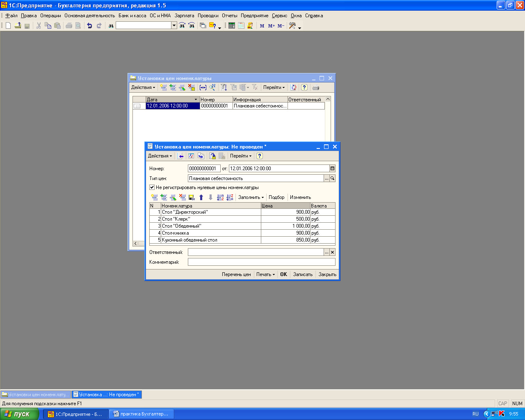Open Действия dropdown in price document window
Viewport: 525px width, 420px height.
point(160,156)
